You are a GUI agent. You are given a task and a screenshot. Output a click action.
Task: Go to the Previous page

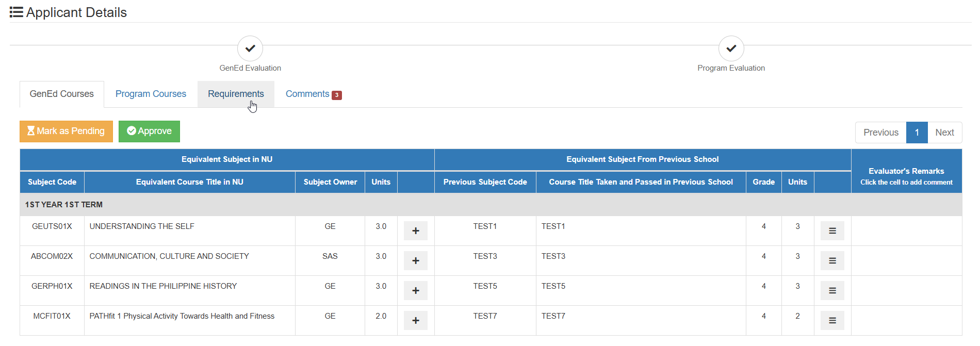(x=881, y=133)
